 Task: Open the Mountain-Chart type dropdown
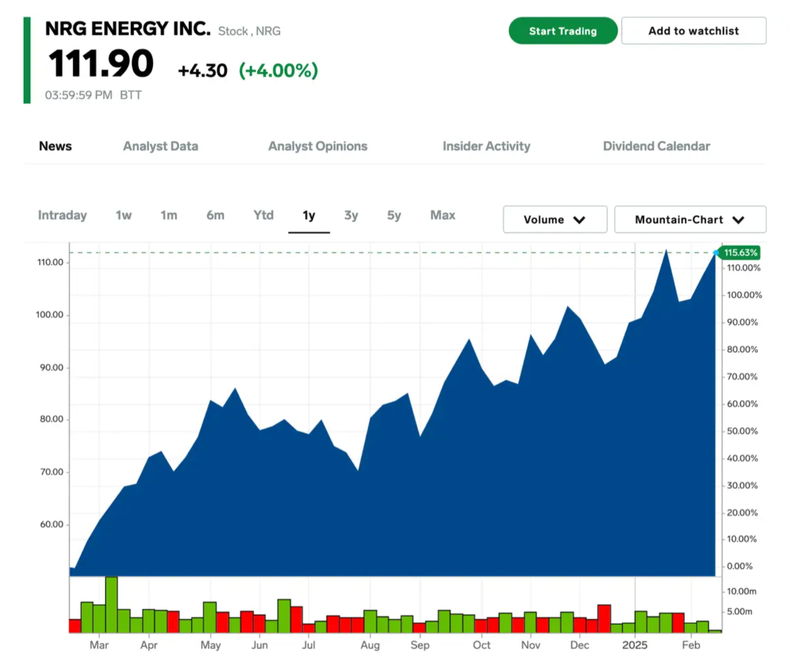pyautogui.click(x=690, y=220)
